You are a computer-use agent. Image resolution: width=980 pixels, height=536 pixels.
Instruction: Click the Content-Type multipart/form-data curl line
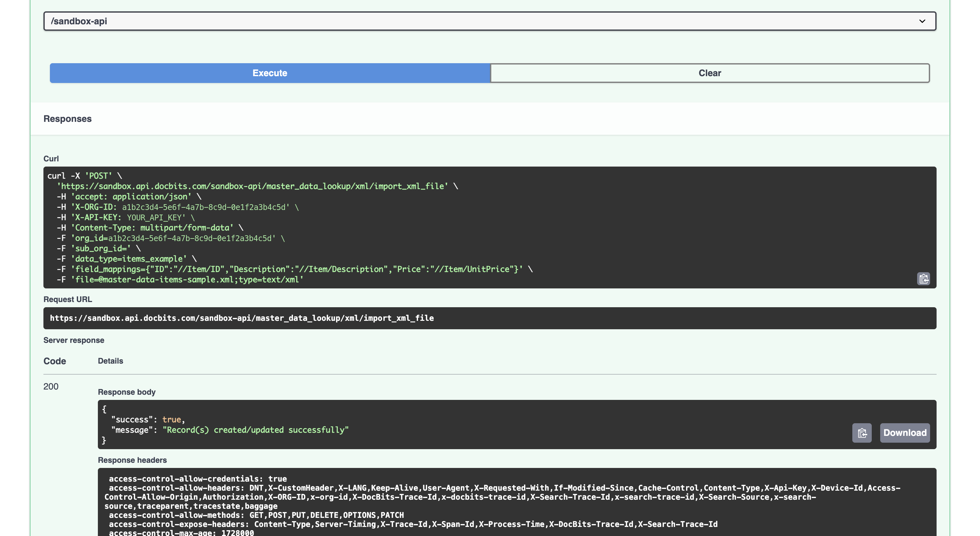tap(150, 228)
